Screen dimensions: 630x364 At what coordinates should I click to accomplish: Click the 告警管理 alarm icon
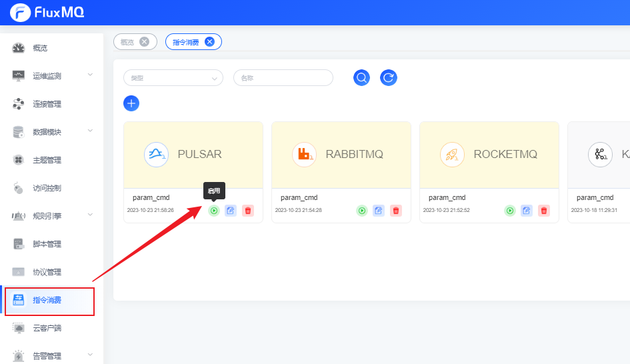pos(19,356)
